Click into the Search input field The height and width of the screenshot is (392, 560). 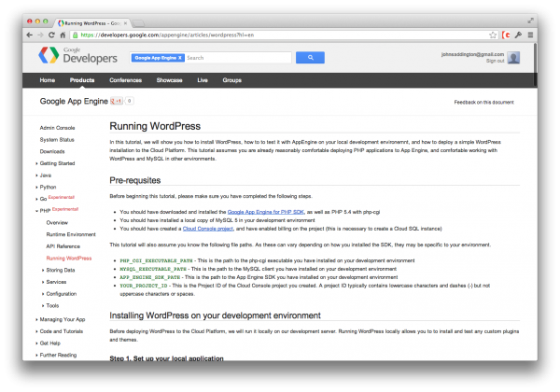[238, 58]
